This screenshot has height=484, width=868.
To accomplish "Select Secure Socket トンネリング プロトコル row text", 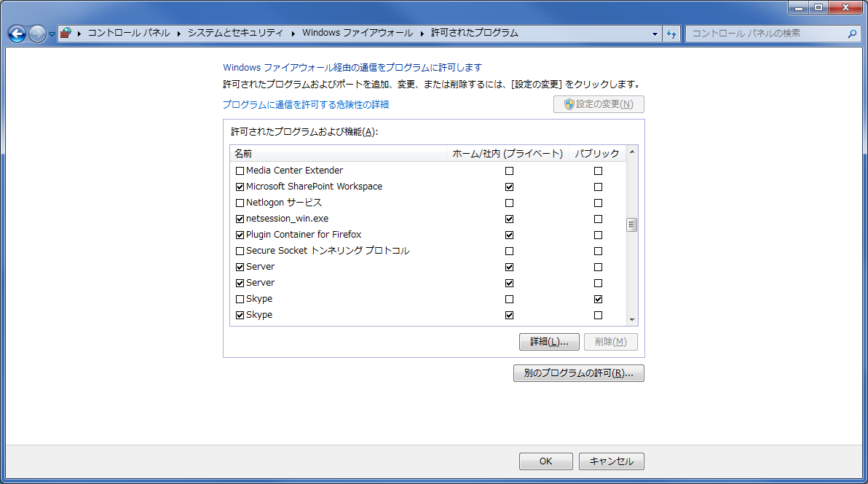I will (328, 251).
